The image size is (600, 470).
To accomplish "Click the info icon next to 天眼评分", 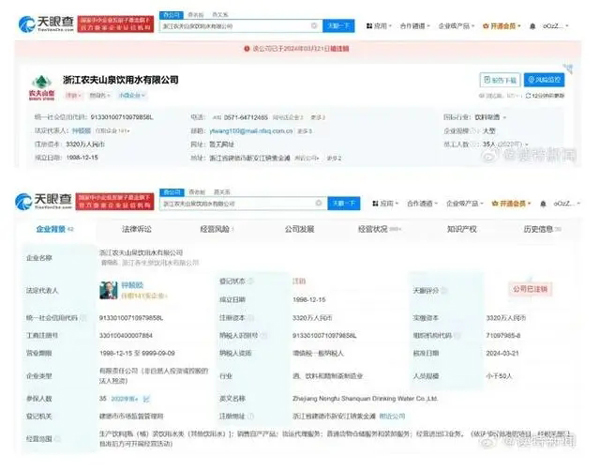I will [444, 290].
